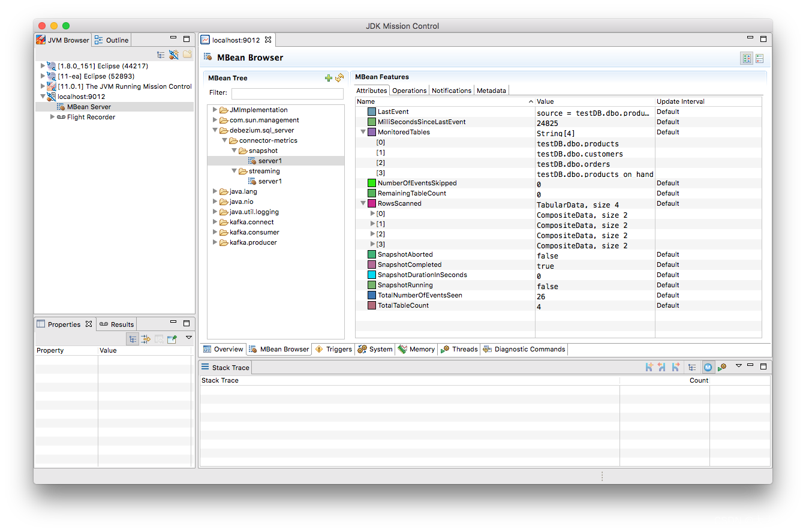Image resolution: width=806 pixels, height=532 pixels.
Task: Click previous frame group icon in Stack Trace
Action: coord(662,367)
